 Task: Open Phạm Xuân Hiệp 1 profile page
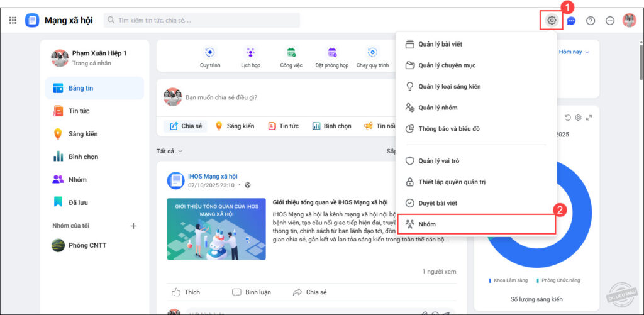89,58
